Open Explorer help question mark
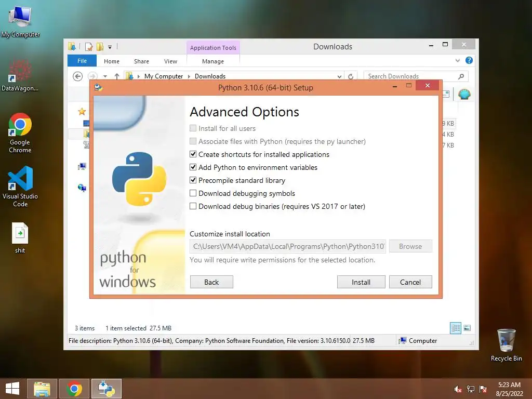This screenshot has width=532, height=399. 469,60
